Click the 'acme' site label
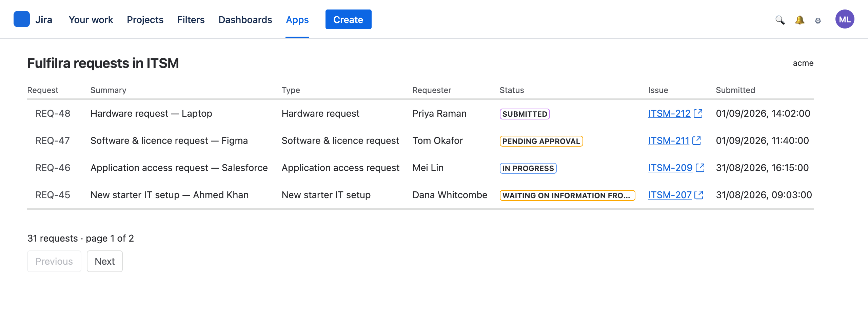 [803, 63]
